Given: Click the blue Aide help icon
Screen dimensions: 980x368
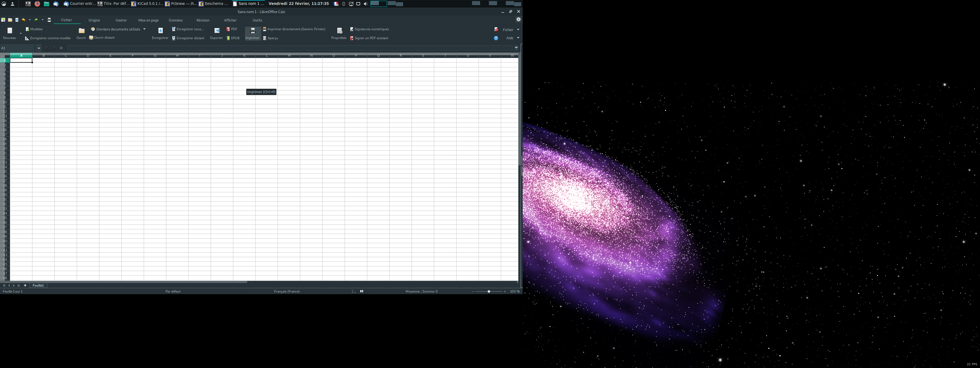Looking at the screenshot, I should click(496, 38).
